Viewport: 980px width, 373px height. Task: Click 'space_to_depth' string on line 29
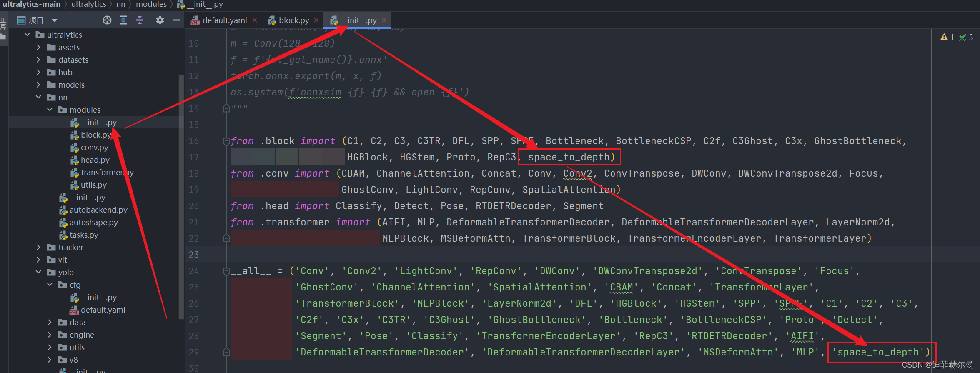[x=878, y=352]
